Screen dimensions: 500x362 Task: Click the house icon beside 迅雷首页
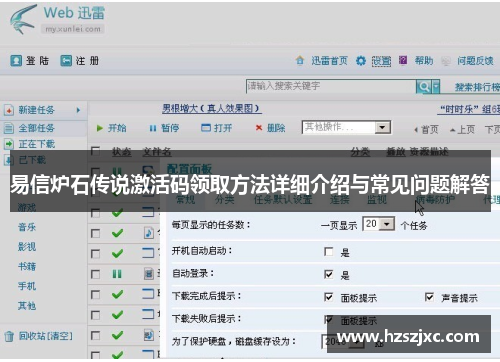tap(300, 60)
